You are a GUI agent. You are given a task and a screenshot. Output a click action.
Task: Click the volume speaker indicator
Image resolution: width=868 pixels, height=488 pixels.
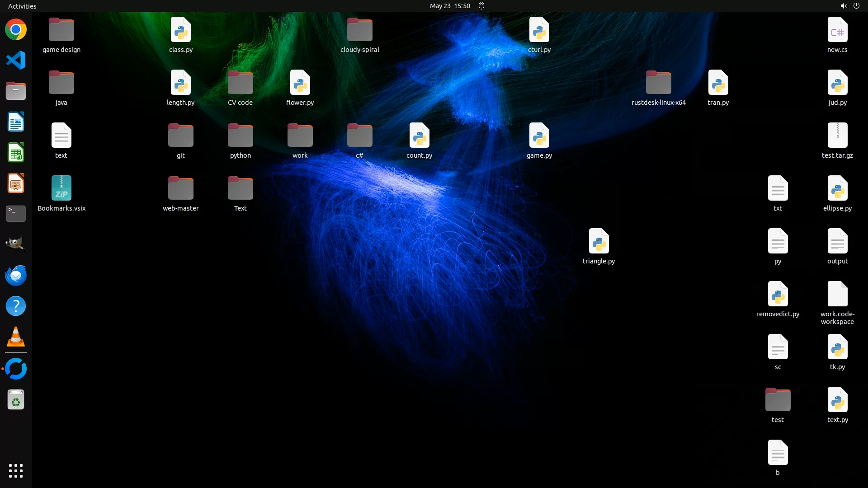[843, 6]
